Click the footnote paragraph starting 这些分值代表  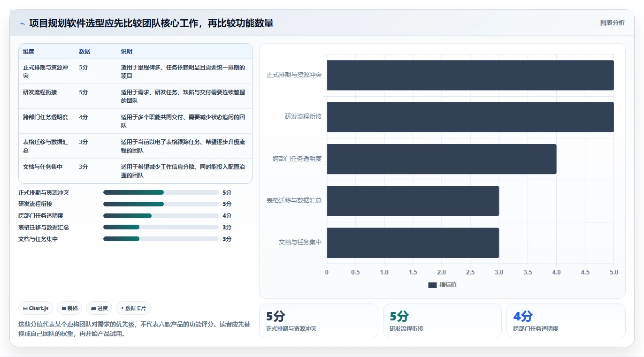tap(134, 329)
